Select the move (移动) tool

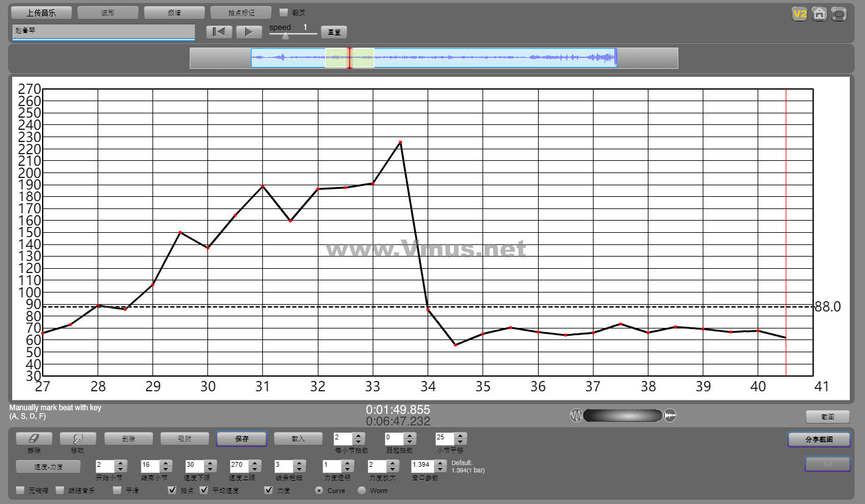[77, 438]
